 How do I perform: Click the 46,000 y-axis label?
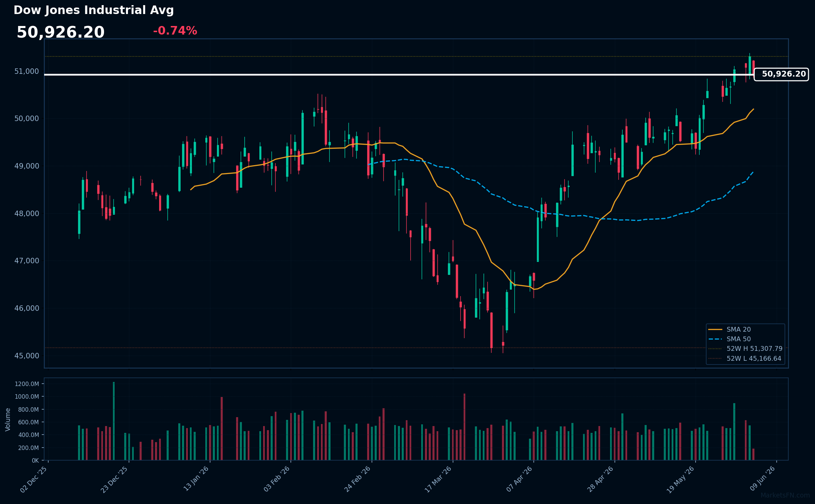(27, 308)
